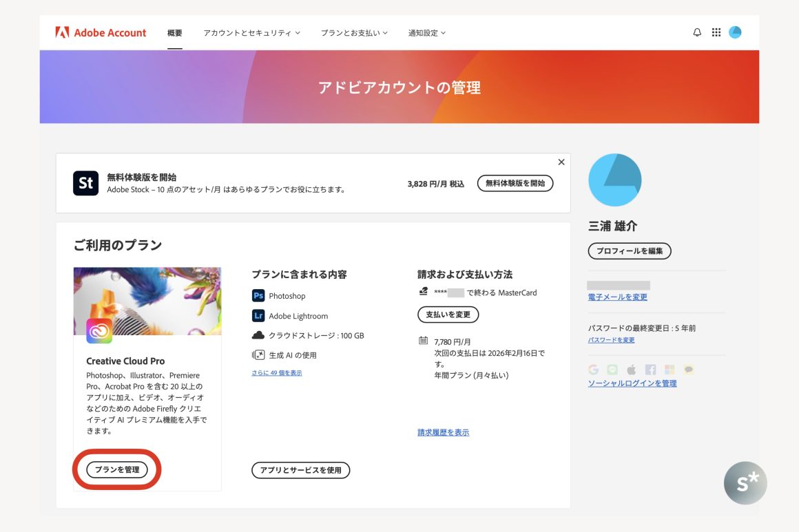The width and height of the screenshot is (799, 532).
Task: Expand the アカウントとセキュリティ dropdown menu
Action: (251, 33)
